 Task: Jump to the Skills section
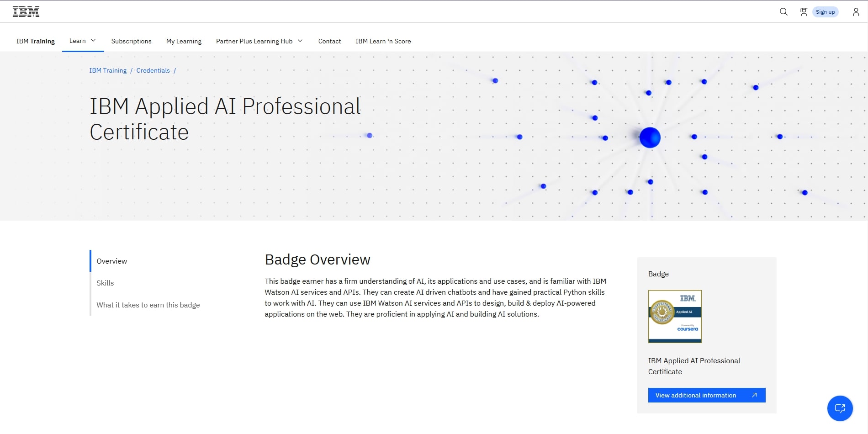[x=105, y=283]
